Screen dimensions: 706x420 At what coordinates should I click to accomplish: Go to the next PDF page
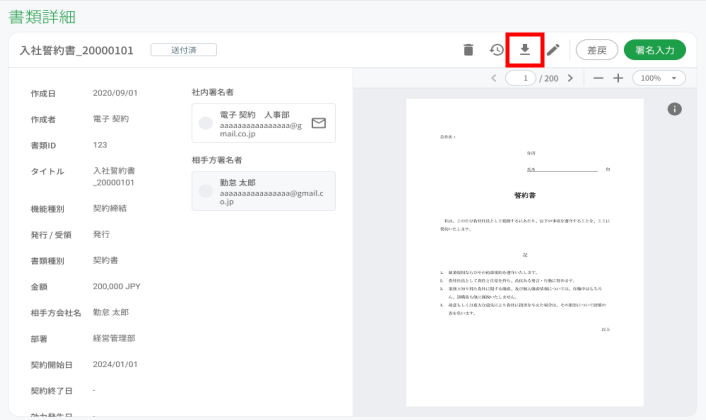pos(570,78)
